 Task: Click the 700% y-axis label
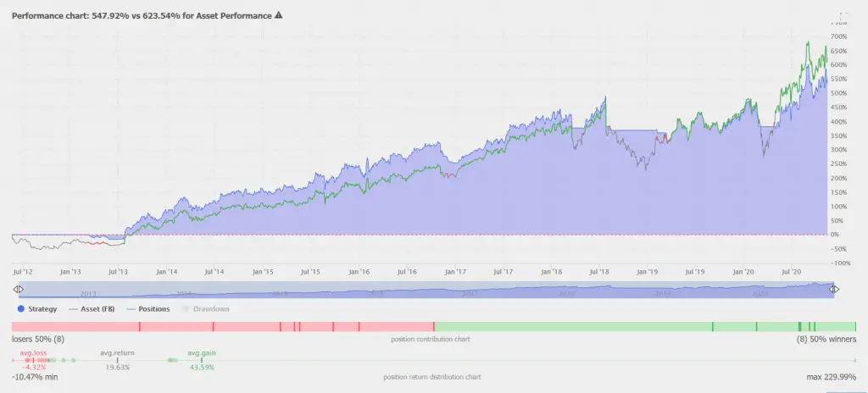(840, 36)
